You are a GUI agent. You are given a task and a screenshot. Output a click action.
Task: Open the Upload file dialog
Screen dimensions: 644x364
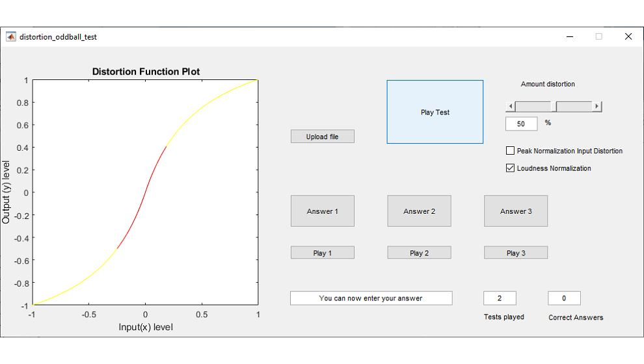pyautogui.click(x=323, y=136)
